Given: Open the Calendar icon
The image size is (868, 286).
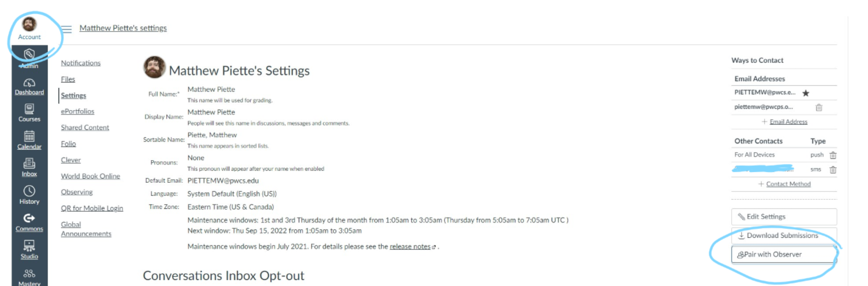Looking at the screenshot, I should tap(29, 140).
